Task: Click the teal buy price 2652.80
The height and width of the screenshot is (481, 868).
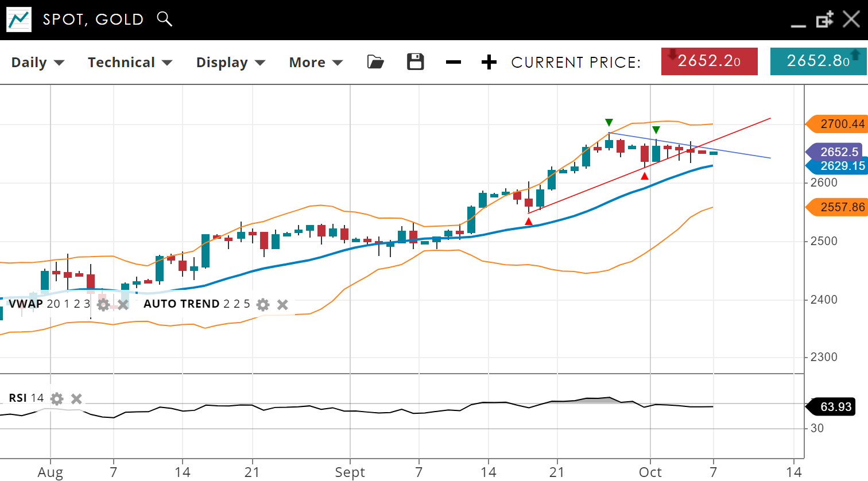Action: (x=818, y=61)
